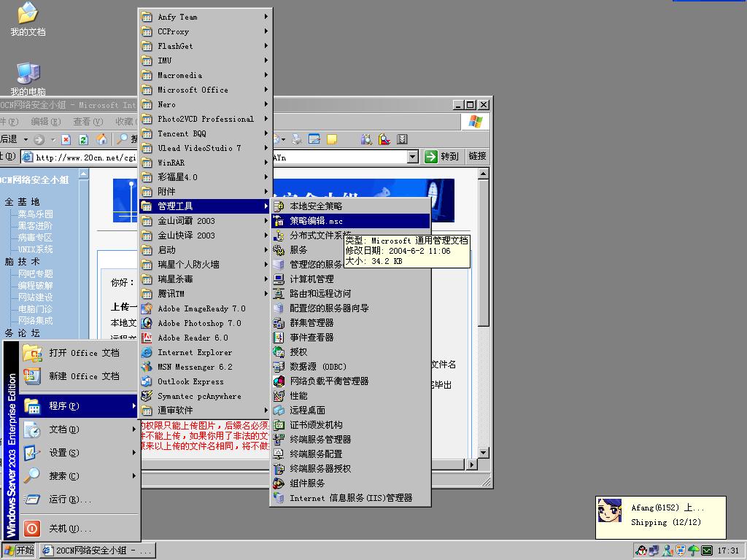Launch Adobe Photoshop 7.0
747x560 pixels.
coord(205,323)
